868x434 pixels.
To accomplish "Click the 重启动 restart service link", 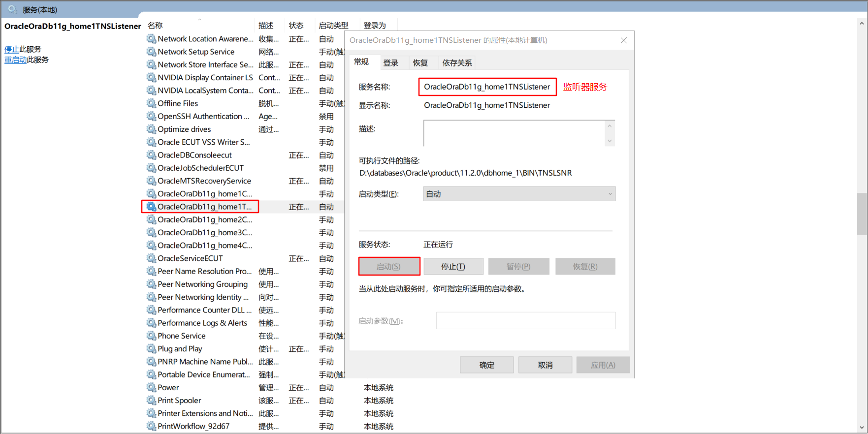I will tap(16, 60).
